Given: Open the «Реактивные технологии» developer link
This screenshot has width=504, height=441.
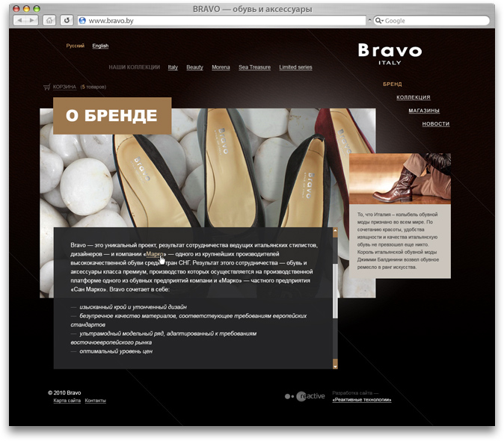Looking at the screenshot, I should click(x=362, y=400).
